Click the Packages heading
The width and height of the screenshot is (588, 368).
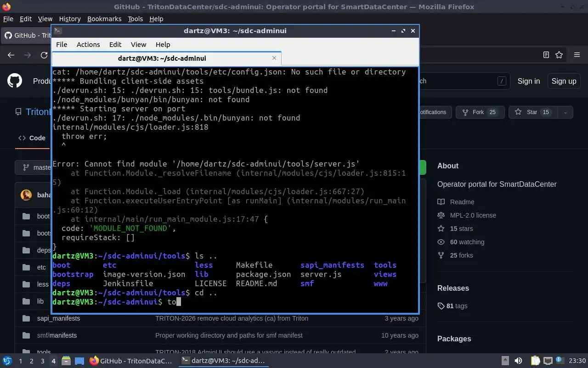454,339
